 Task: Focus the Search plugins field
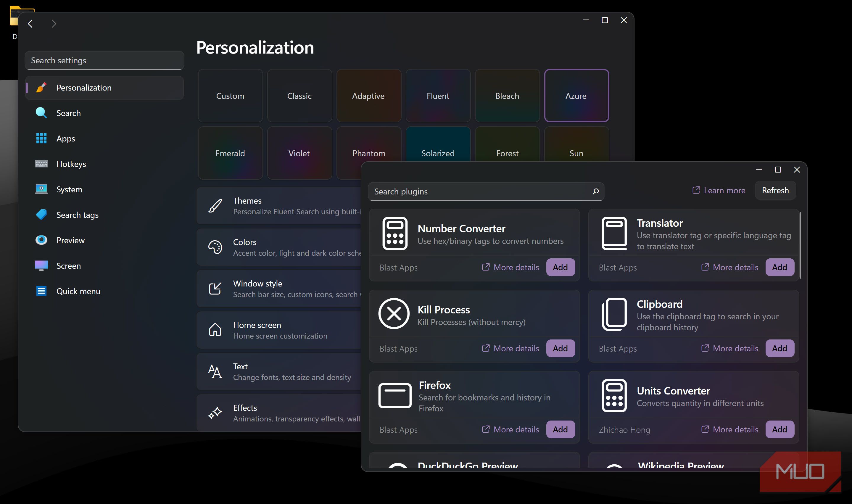click(x=486, y=191)
